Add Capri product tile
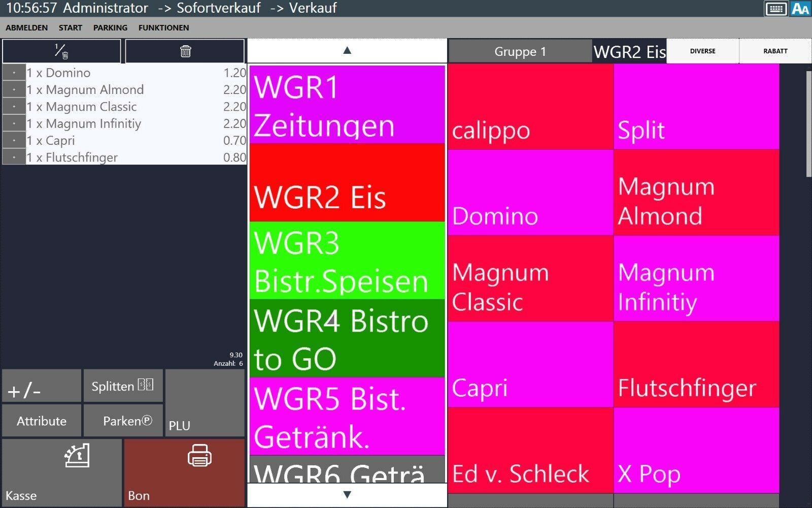The image size is (812, 508). click(x=530, y=364)
